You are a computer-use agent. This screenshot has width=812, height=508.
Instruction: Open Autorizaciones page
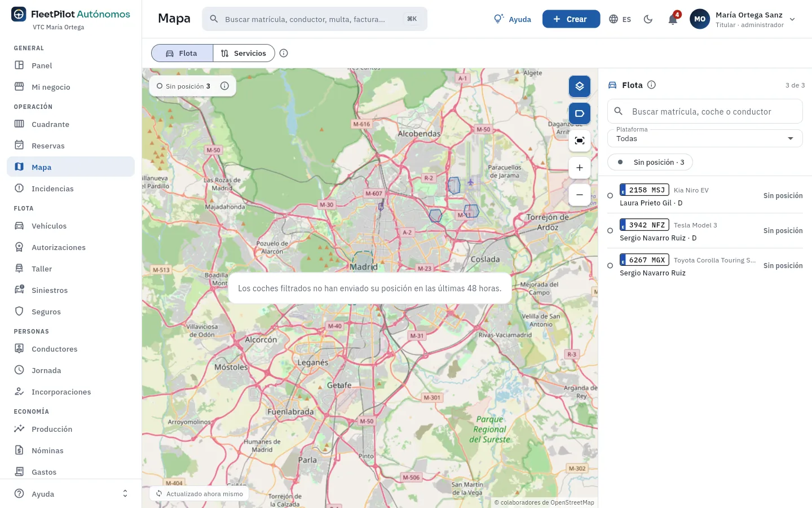(x=71, y=247)
